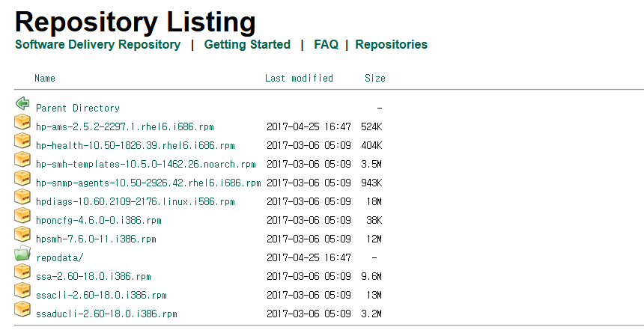
Task: Click the package icon beside hp-health-10.50-1826.39.rhel6.i686.rpm
Action: click(x=22, y=141)
